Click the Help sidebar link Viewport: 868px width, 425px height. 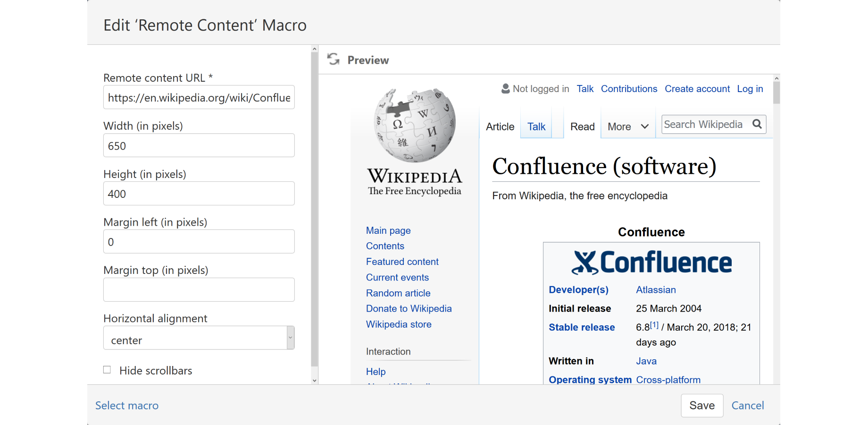pyautogui.click(x=376, y=372)
